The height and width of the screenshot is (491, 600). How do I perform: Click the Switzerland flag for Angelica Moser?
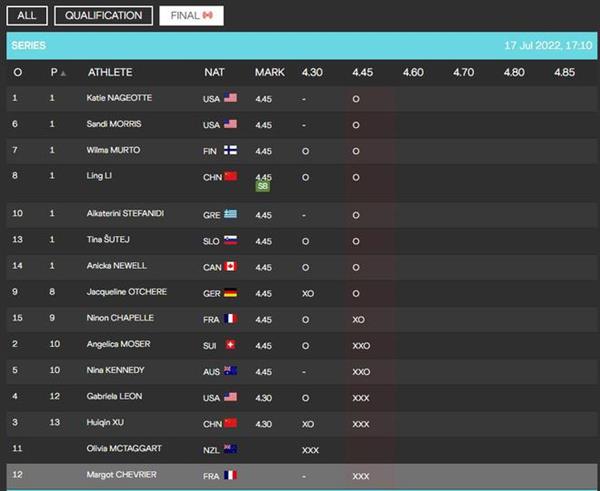click(230, 345)
